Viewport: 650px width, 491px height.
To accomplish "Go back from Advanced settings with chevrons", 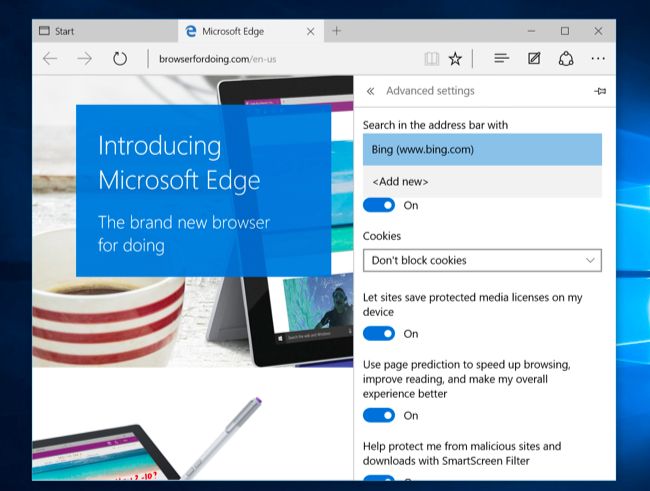I will [370, 91].
